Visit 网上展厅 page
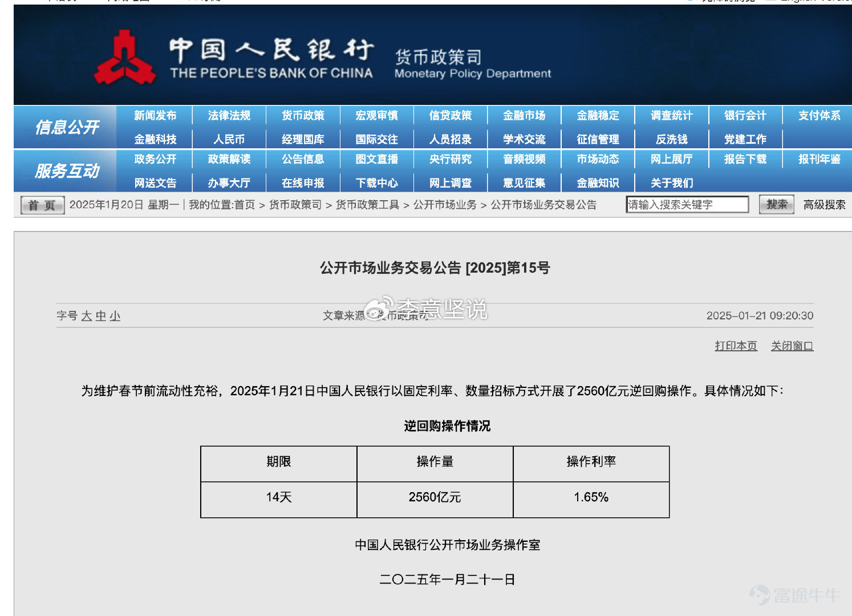 pyautogui.click(x=672, y=159)
